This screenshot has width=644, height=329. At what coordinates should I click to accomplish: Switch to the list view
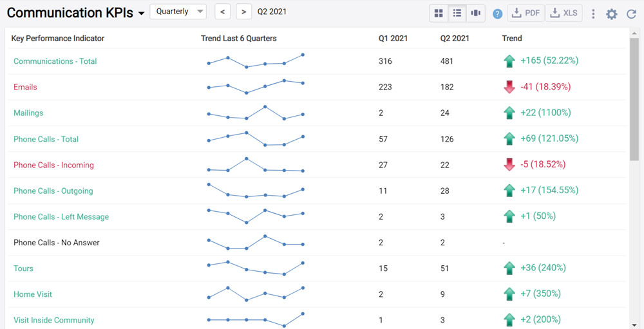point(457,13)
